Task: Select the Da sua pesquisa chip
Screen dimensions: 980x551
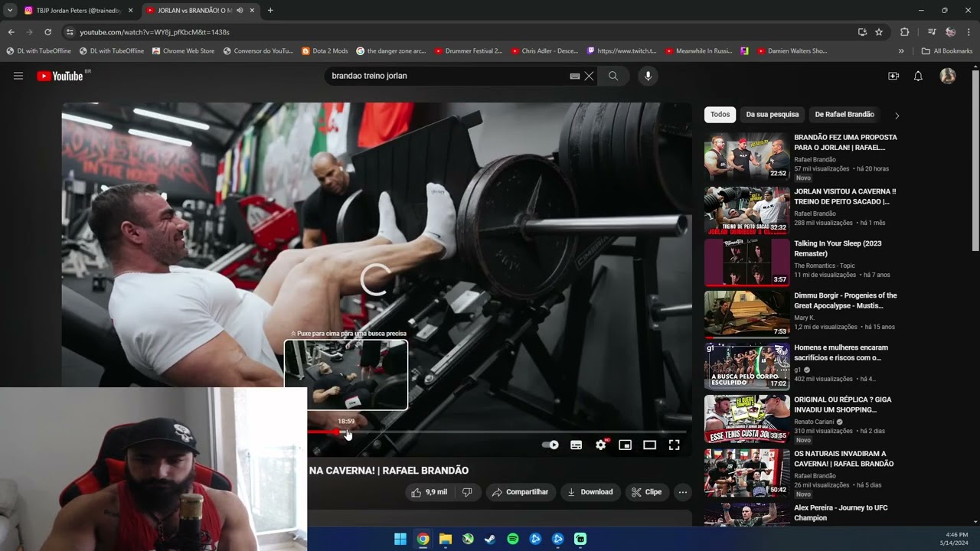Action: pyautogui.click(x=773, y=115)
